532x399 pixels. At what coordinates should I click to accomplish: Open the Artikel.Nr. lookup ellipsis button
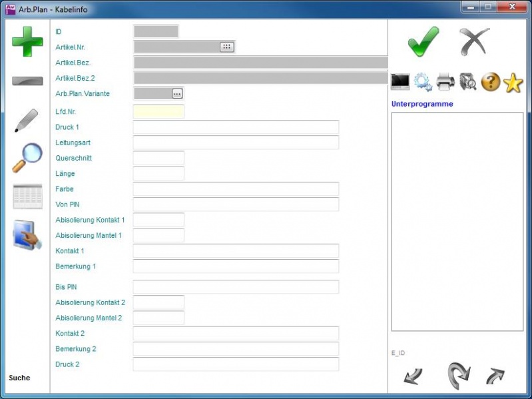pyautogui.click(x=227, y=47)
